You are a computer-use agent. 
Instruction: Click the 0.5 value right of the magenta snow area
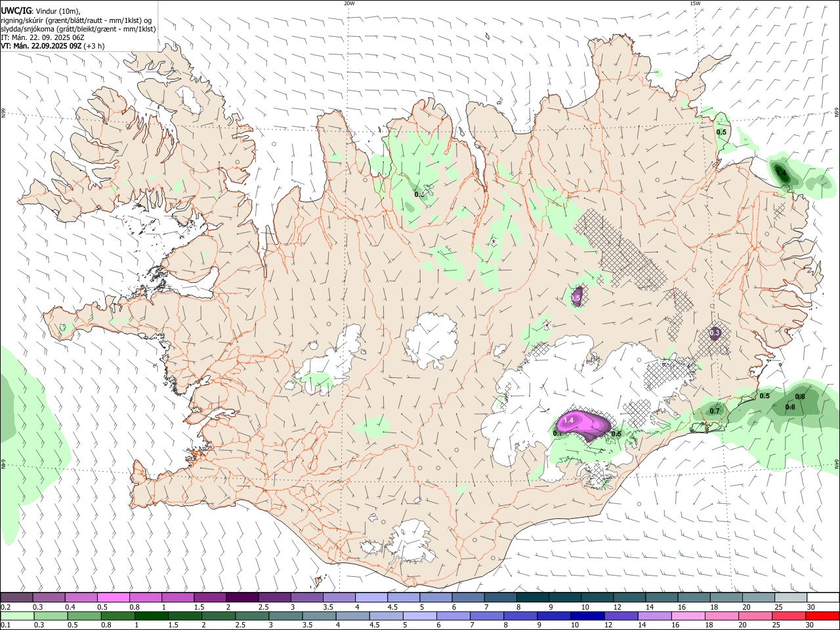click(x=616, y=434)
